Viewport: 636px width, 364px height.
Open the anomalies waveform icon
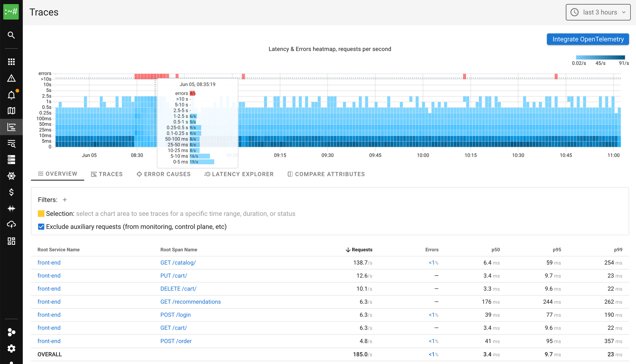click(11, 208)
